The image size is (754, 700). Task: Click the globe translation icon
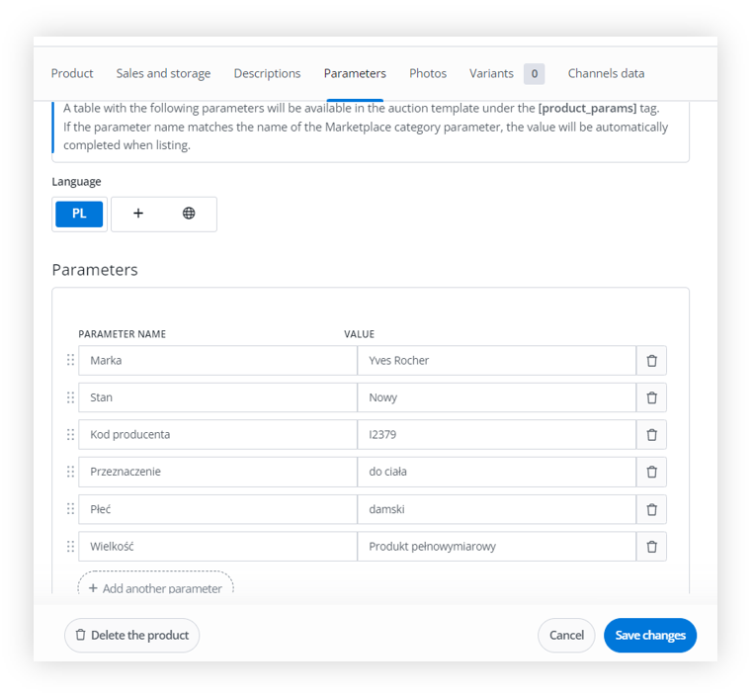[x=189, y=214]
